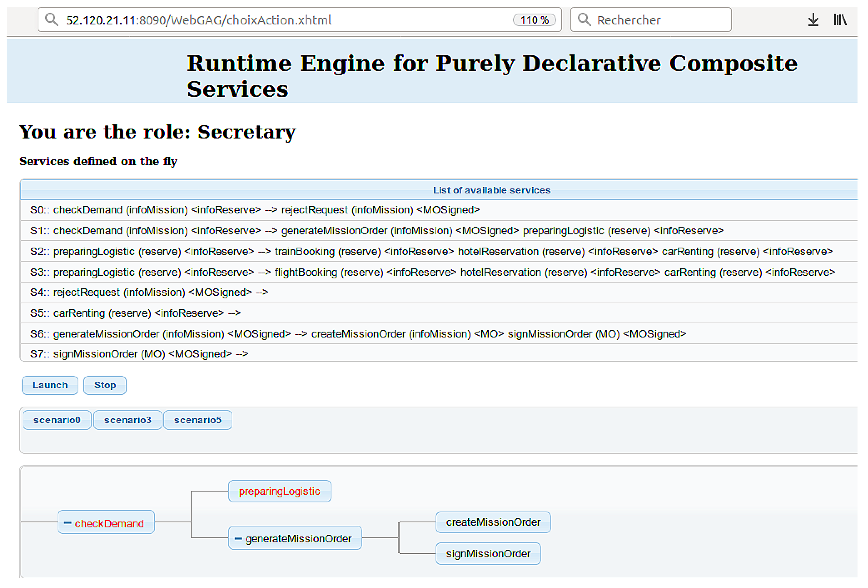Click the Rechercher search magnifier icon
Image resolution: width=868 pixels, height=588 pixels.
pos(584,20)
